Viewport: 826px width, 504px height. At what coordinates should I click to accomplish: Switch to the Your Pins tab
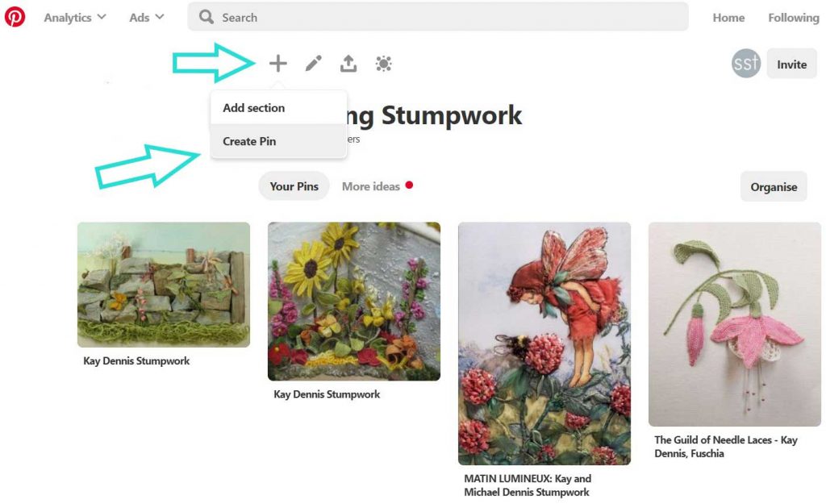294,186
